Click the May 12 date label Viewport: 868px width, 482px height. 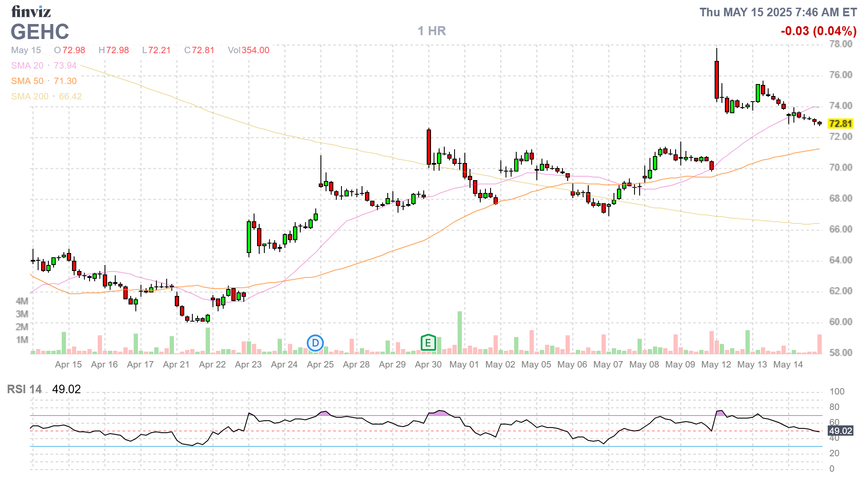(x=716, y=365)
